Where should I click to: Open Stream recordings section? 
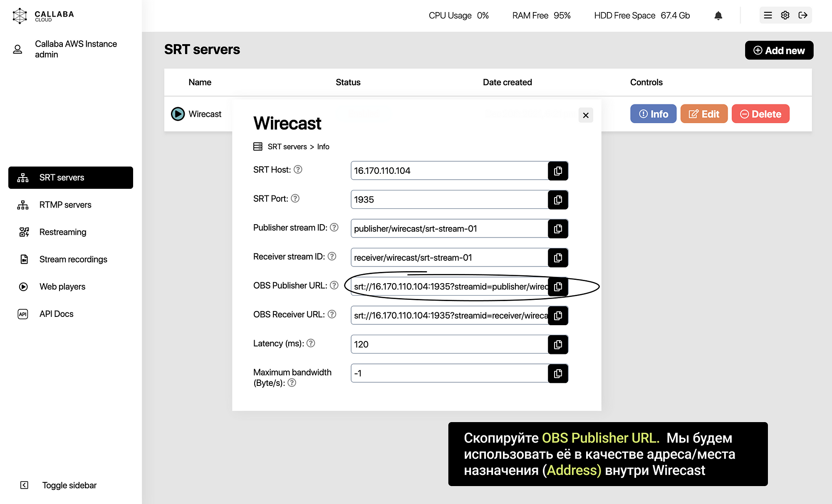tap(71, 259)
